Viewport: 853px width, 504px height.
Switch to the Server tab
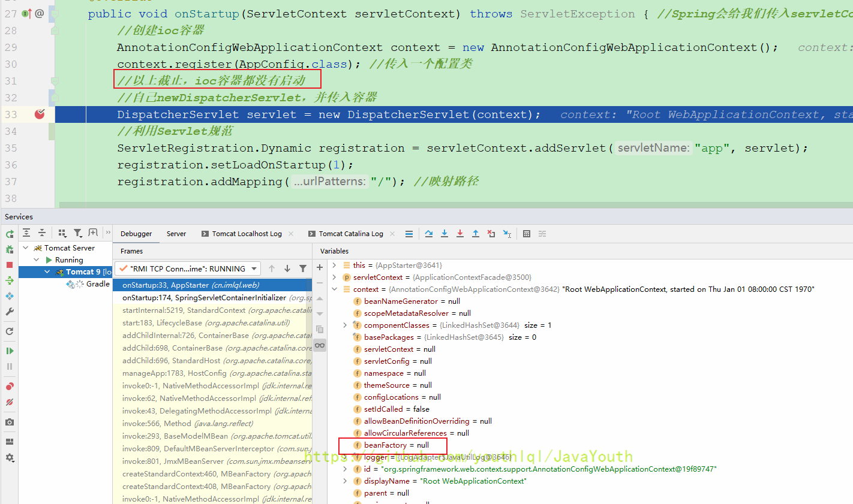176,234
